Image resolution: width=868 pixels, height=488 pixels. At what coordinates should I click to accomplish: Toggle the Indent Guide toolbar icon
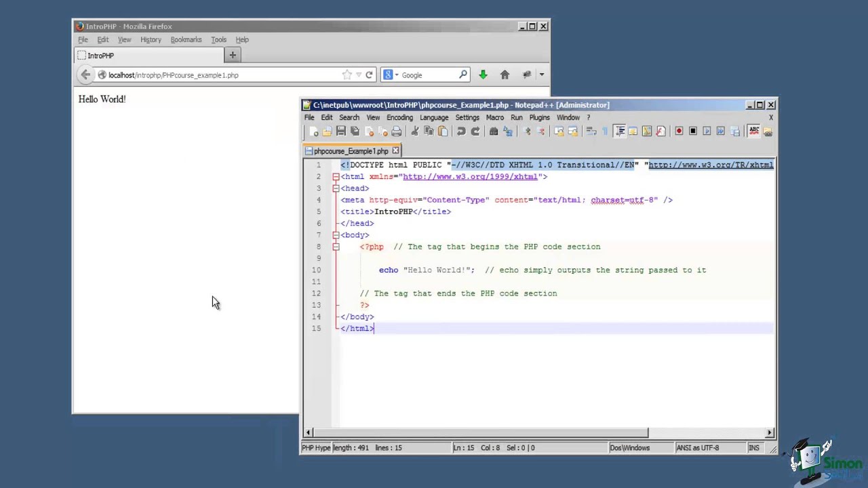pyautogui.click(x=619, y=131)
